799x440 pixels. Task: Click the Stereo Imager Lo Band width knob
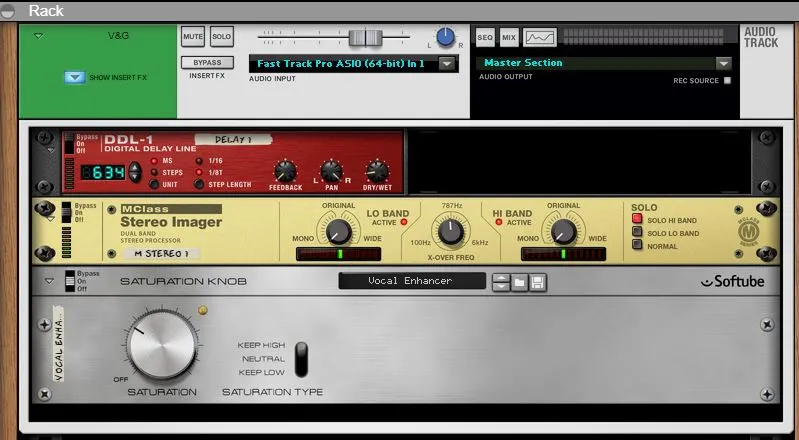point(338,232)
